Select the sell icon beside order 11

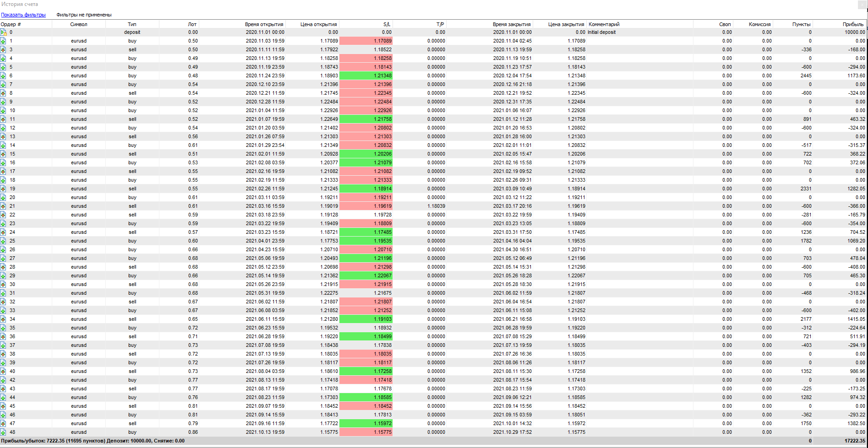pyautogui.click(x=3, y=119)
